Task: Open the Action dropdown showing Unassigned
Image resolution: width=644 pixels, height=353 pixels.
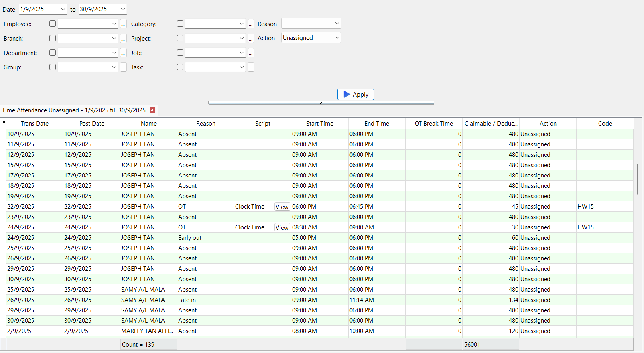Action: pos(311,38)
